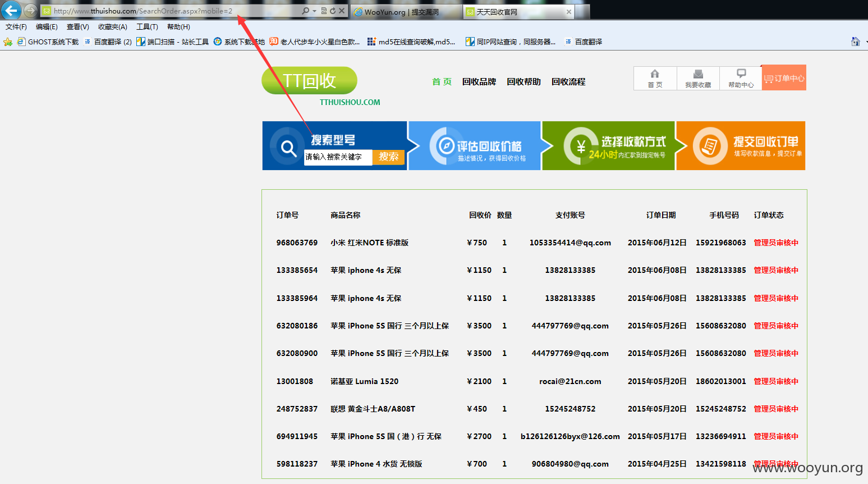Image resolution: width=868 pixels, height=484 pixels.
Task: Close the 天天回收官网 tab
Action: click(x=569, y=12)
